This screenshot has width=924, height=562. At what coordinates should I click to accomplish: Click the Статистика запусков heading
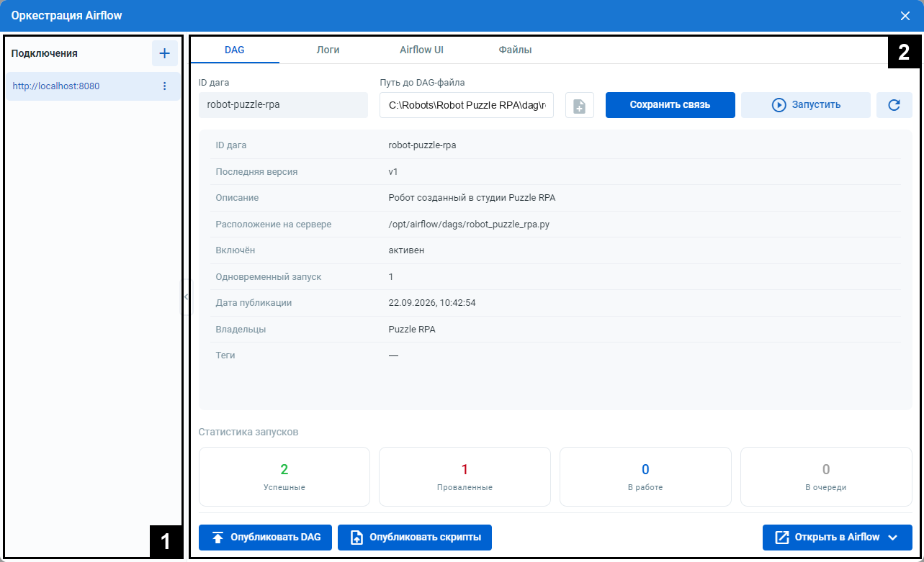coord(248,432)
